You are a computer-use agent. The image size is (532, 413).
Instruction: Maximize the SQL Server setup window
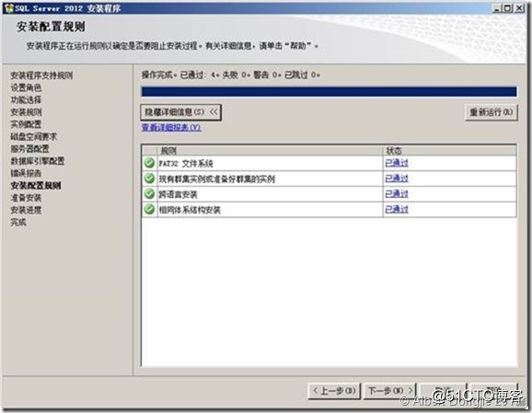(x=507, y=7)
